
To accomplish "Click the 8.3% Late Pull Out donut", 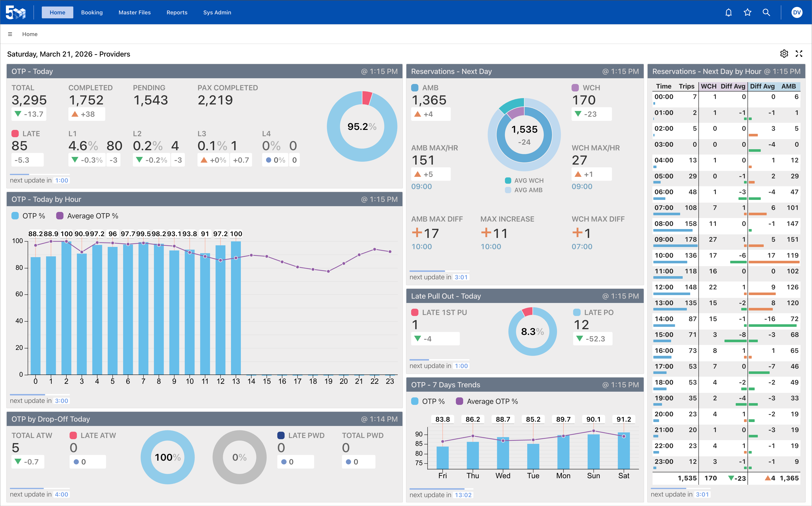I will (x=533, y=331).
